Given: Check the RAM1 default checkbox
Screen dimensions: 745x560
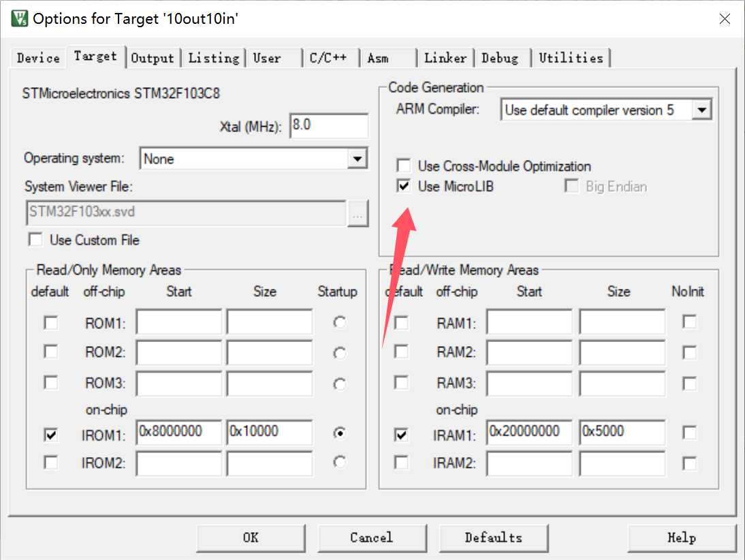Looking at the screenshot, I should (402, 323).
